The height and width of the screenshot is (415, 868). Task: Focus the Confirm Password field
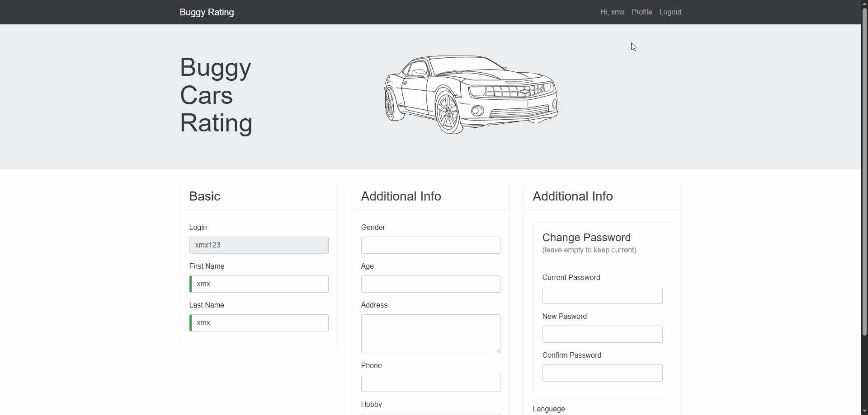point(602,373)
